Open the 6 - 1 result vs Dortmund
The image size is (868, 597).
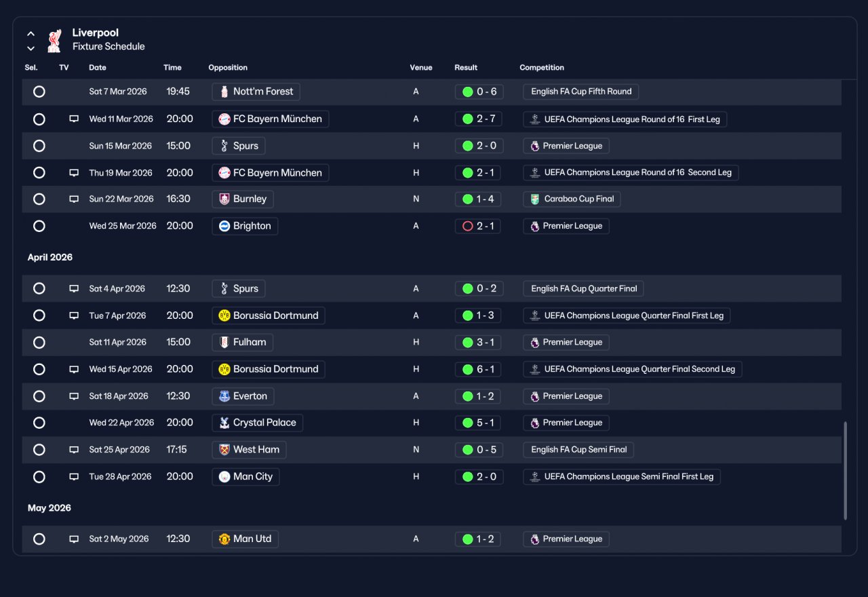pyautogui.click(x=479, y=370)
